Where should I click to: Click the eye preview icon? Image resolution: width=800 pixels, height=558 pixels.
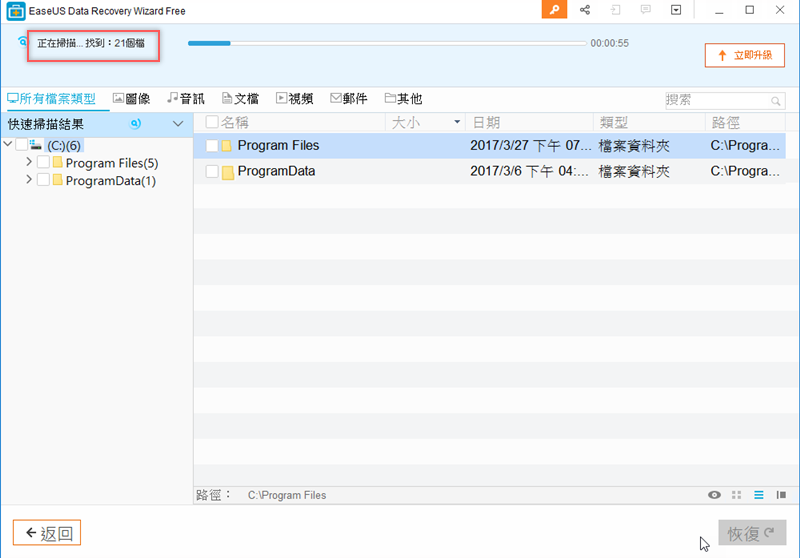pos(714,495)
